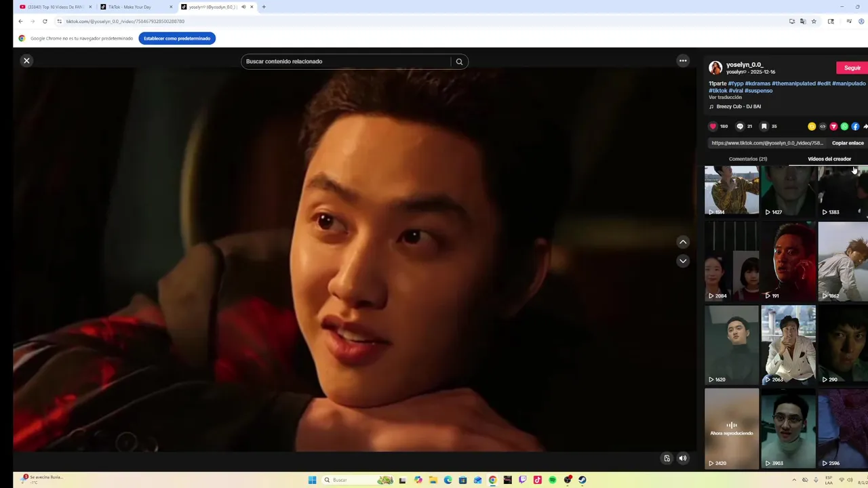Send to friends with red paper-plane icon

(833, 126)
